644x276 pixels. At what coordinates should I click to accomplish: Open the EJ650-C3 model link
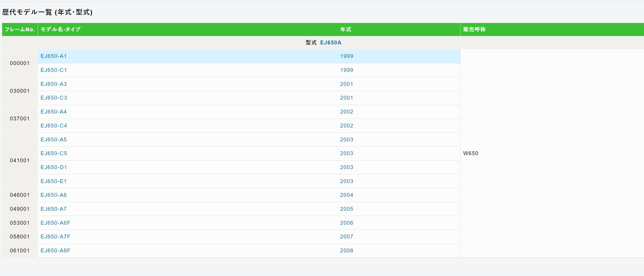click(54, 98)
